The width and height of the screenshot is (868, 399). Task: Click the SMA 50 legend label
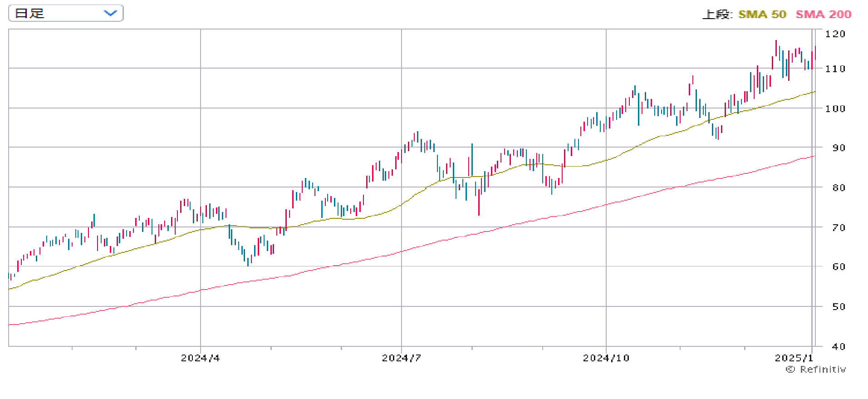pos(762,15)
